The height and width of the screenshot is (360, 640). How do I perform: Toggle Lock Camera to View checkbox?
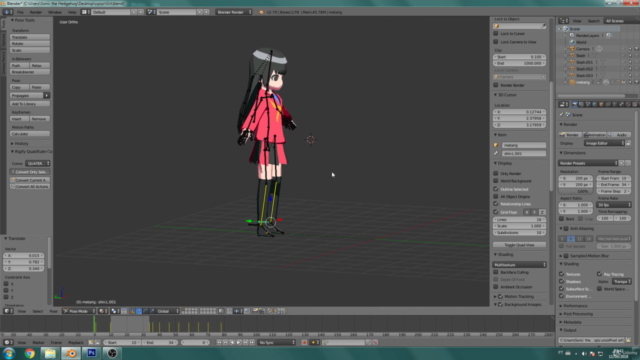(x=496, y=42)
